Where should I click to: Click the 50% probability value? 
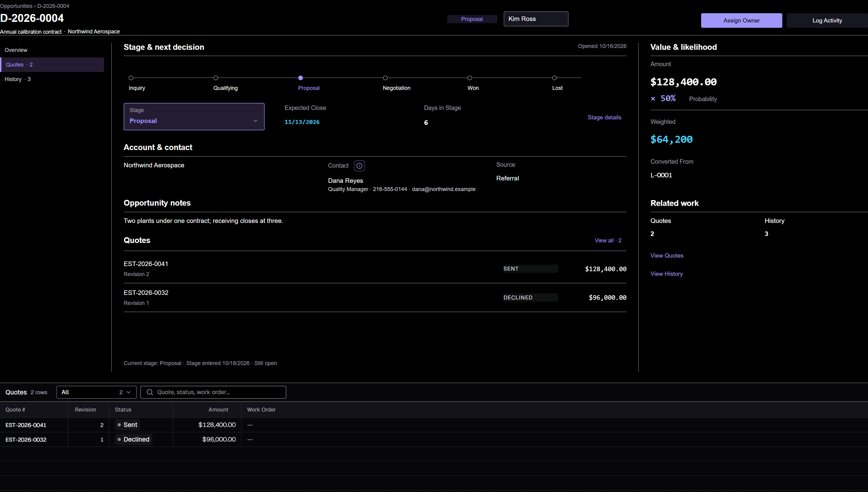668,98
